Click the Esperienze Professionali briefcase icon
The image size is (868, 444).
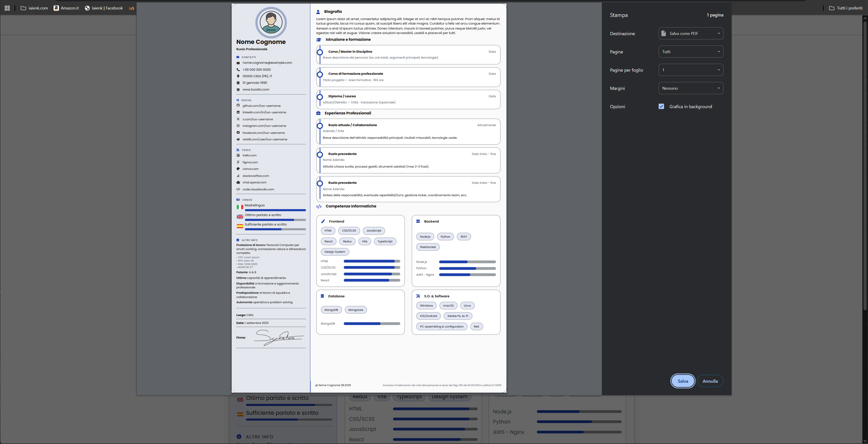click(318, 113)
